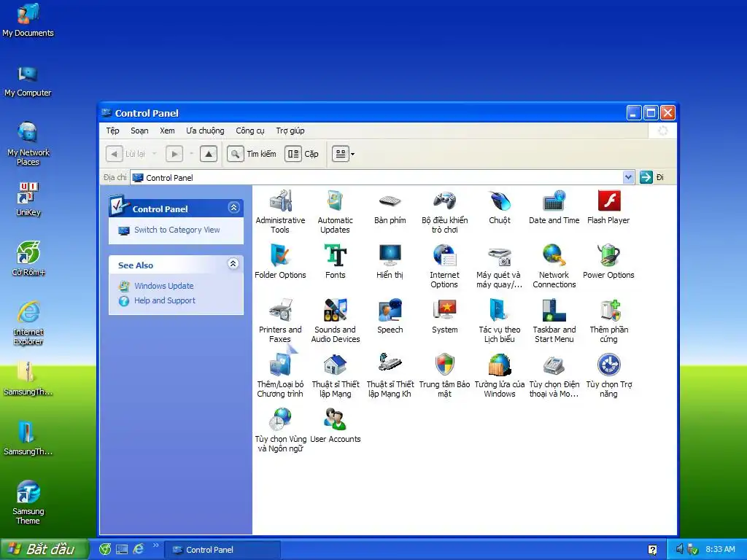Open Flash Player settings

[608, 207]
